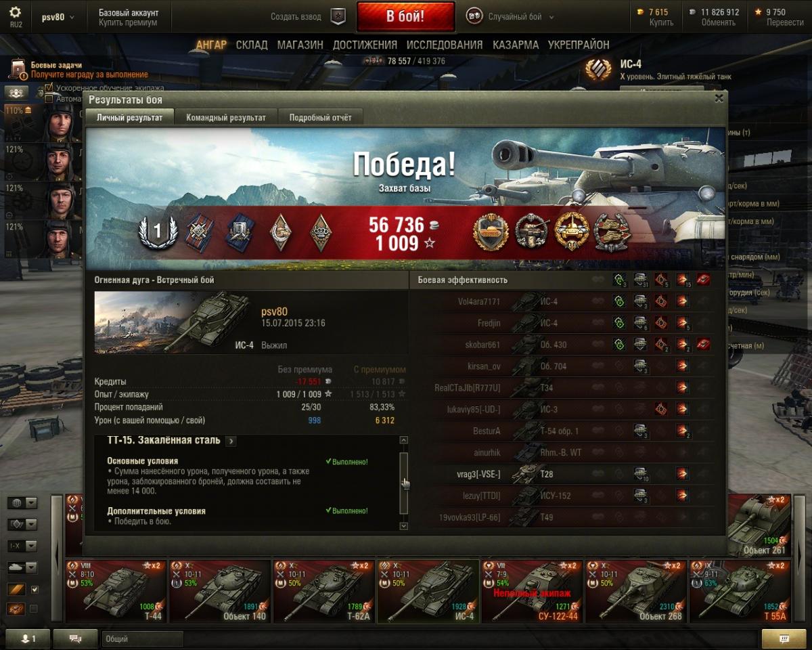The height and width of the screenshot is (650, 812).
Task: Open the ИССЛЕДОВАНИЯ menu section
Action: [445, 45]
